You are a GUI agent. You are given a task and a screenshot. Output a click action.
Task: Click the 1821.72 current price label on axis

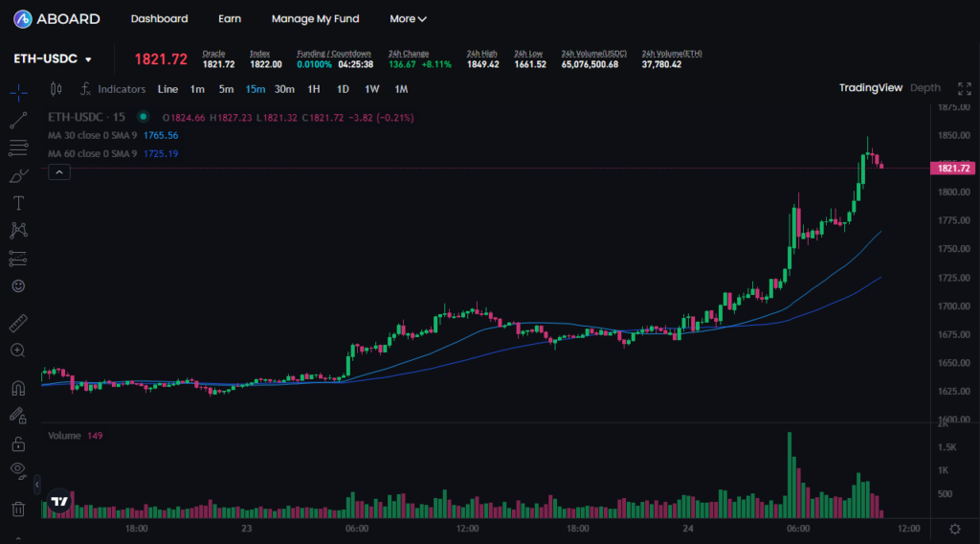952,169
